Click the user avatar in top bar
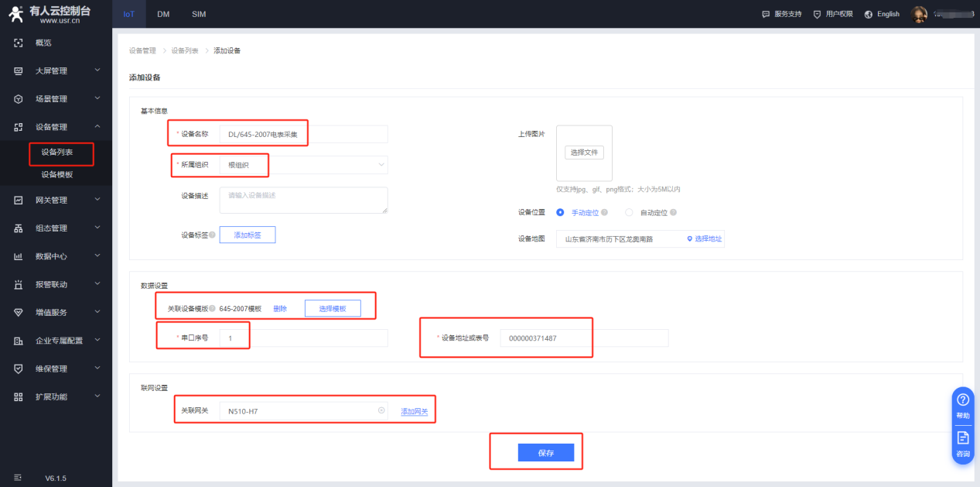Viewport: 980px width, 487px height. 919,14
